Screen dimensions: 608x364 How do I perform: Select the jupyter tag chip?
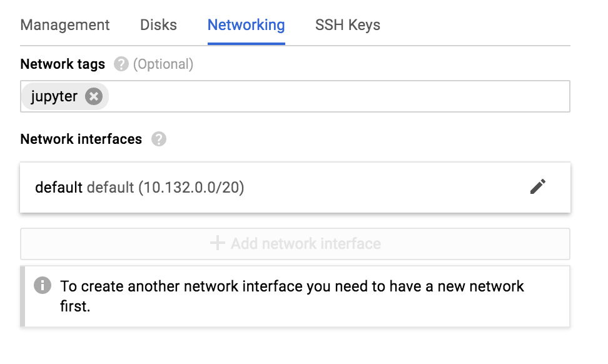[x=54, y=97]
